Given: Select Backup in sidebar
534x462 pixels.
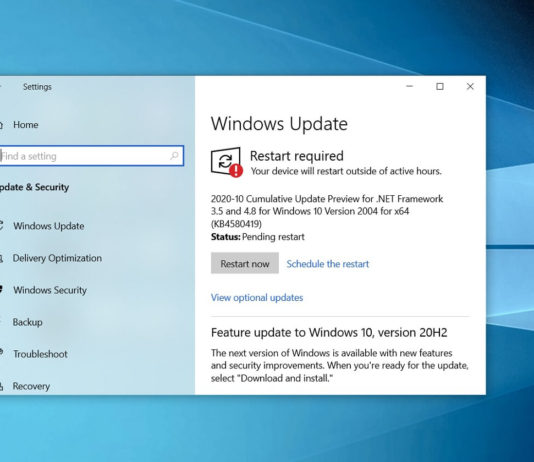Looking at the screenshot, I should tap(27, 322).
